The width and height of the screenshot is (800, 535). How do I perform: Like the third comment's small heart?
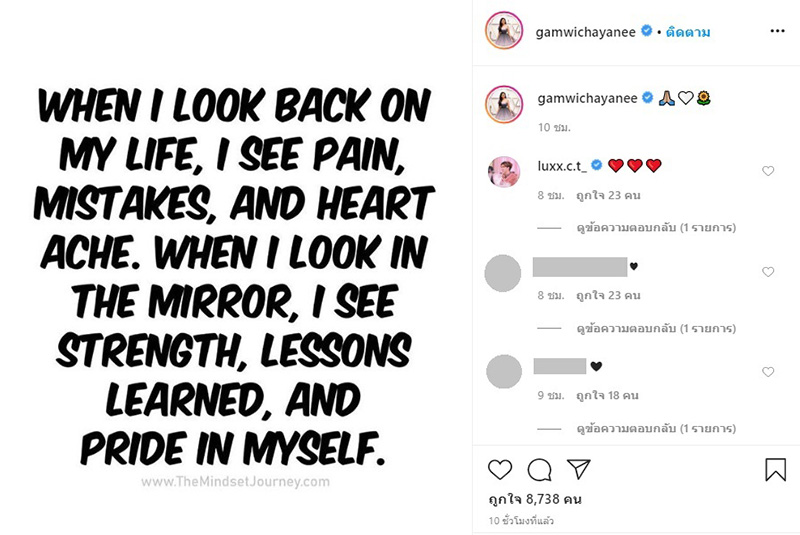(x=768, y=372)
